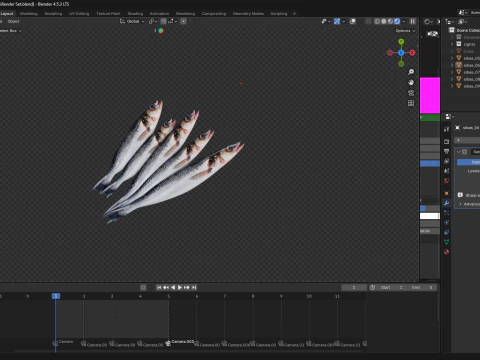Click play in the timeline

pyautogui.click(x=180, y=287)
